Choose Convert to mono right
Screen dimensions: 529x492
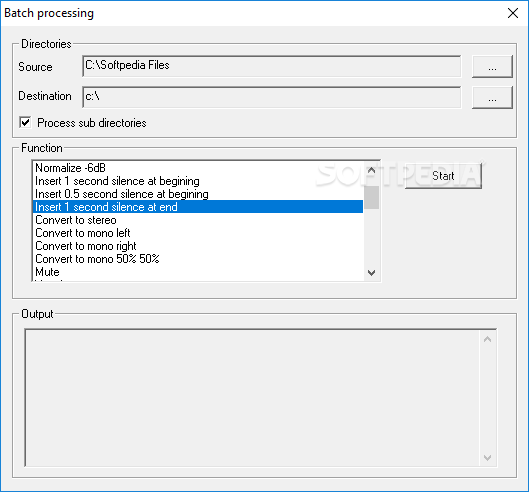pyautogui.click(x=198, y=246)
